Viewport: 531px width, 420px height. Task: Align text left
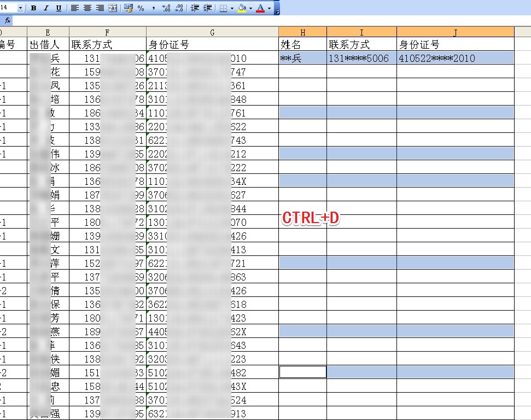pos(75,8)
